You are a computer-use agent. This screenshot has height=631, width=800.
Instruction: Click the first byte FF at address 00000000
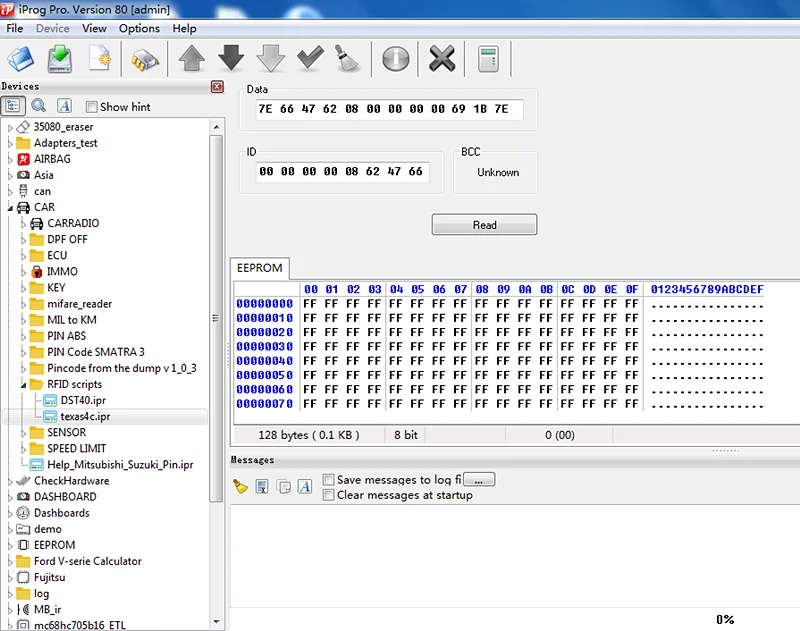pyautogui.click(x=310, y=304)
